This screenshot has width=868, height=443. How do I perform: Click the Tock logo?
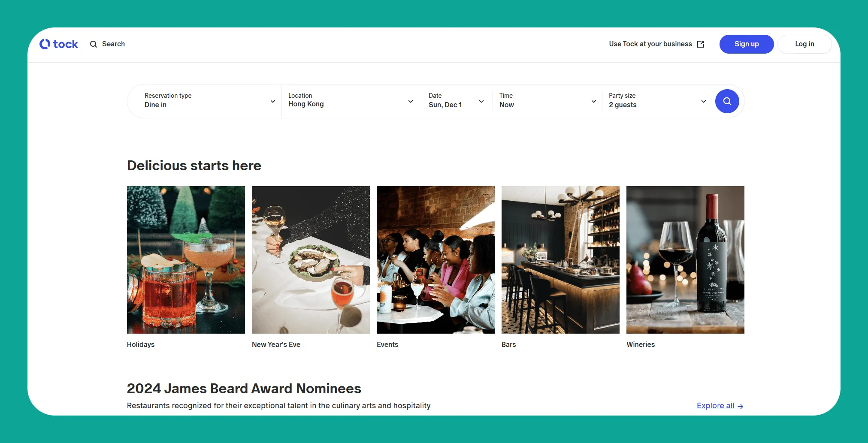(59, 44)
